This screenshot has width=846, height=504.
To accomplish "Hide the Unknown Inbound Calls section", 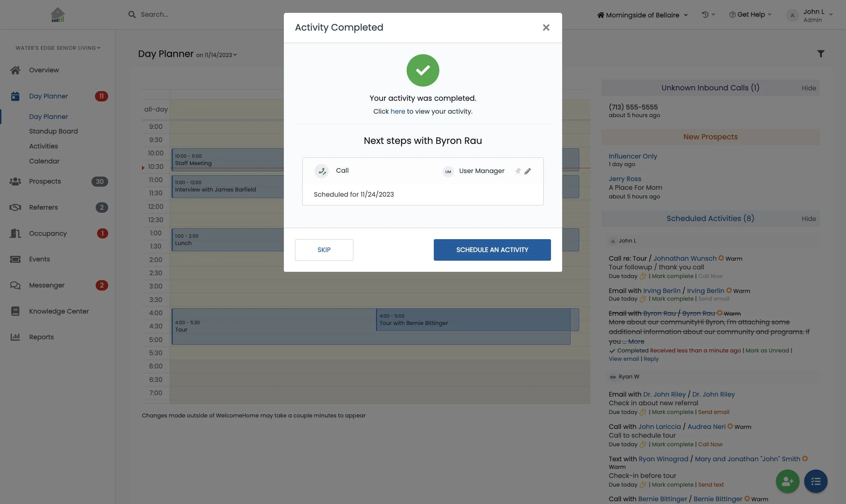I will point(808,88).
